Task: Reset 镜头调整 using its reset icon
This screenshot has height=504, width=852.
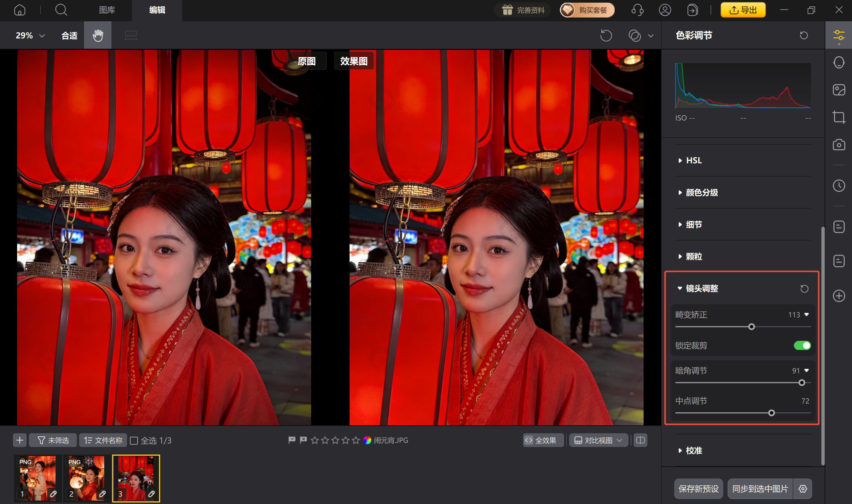Action: (x=804, y=288)
